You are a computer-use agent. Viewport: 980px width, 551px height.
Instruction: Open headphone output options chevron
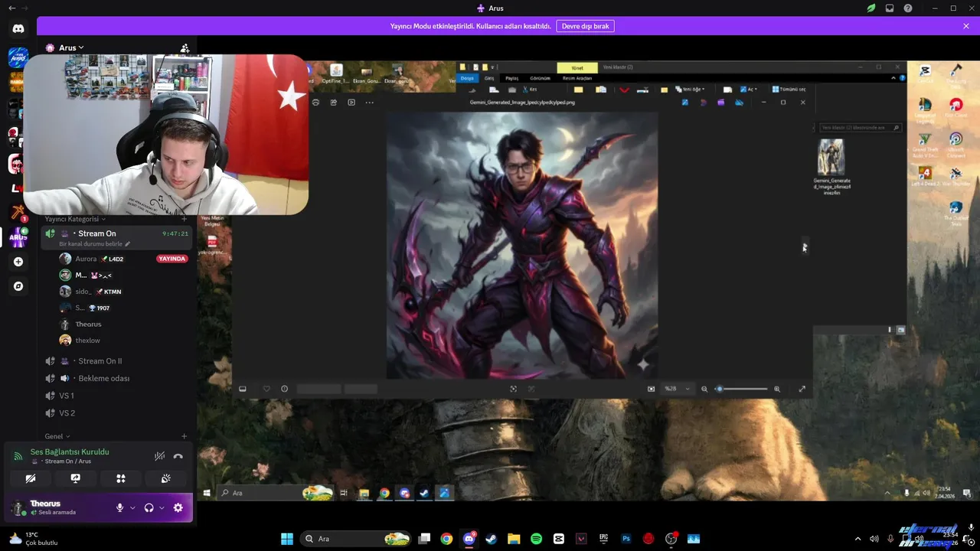tap(162, 507)
